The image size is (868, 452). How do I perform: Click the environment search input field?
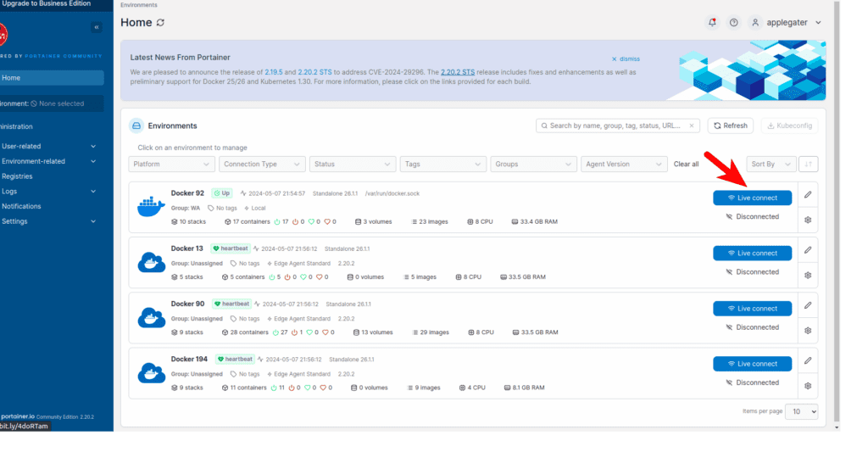tap(618, 126)
